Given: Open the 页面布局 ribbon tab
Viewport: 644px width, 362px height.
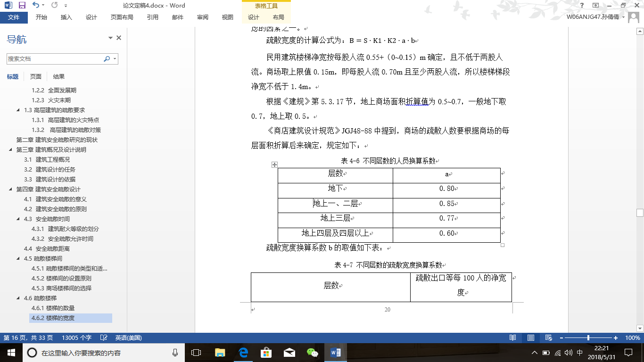Looking at the screenshot, I should (122, 17).
